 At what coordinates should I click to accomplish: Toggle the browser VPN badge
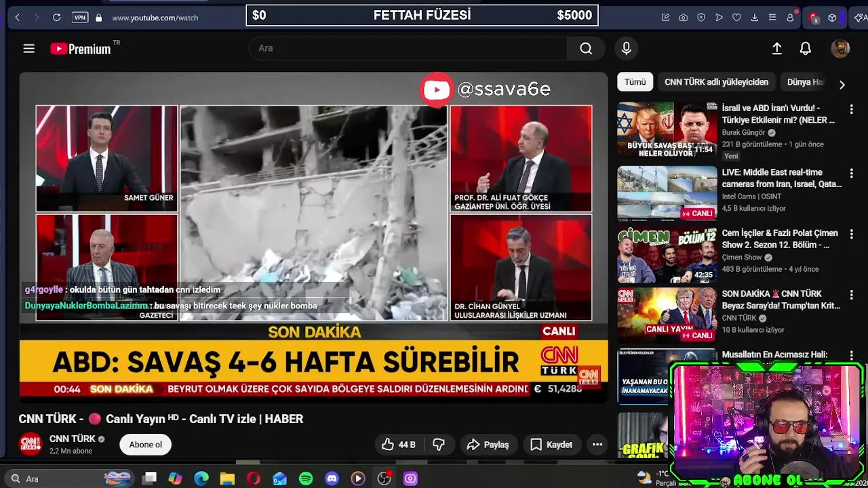pos(80,17)
